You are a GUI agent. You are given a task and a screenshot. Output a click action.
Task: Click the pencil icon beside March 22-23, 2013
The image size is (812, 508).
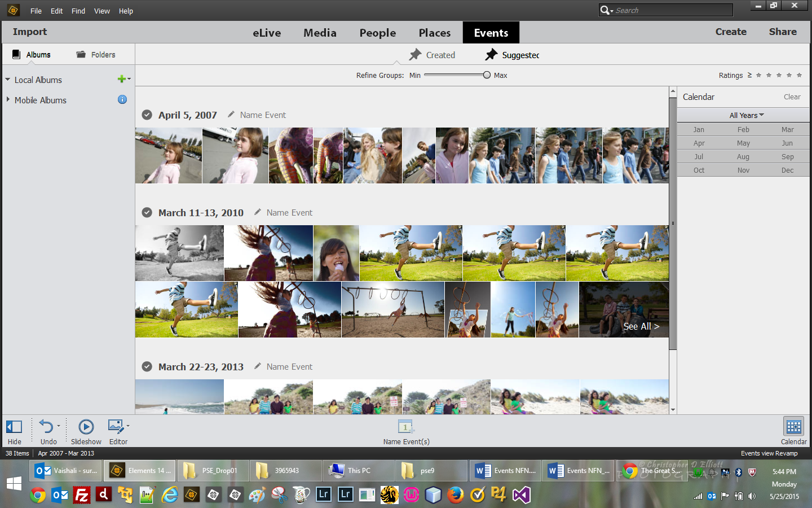pos(258,366)
